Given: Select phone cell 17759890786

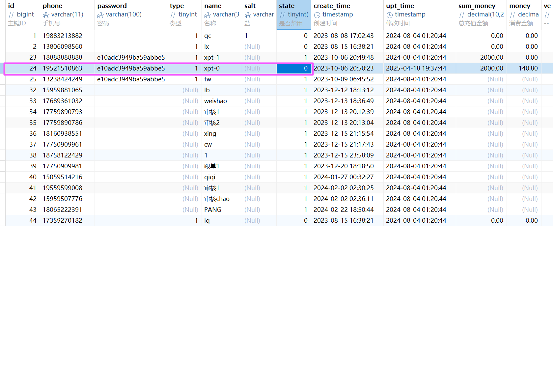Looking at the screenshot, I should 67,123.
